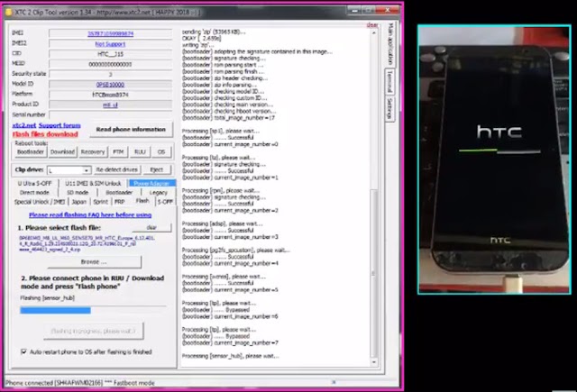Switch to Special Unlock / IMEI tab

pyautogui.click(x=40, y=202)
